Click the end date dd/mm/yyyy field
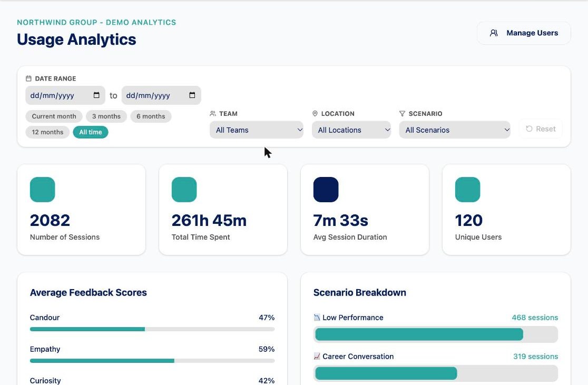Screen dimensions: 588x385 (x=161, y=95)
